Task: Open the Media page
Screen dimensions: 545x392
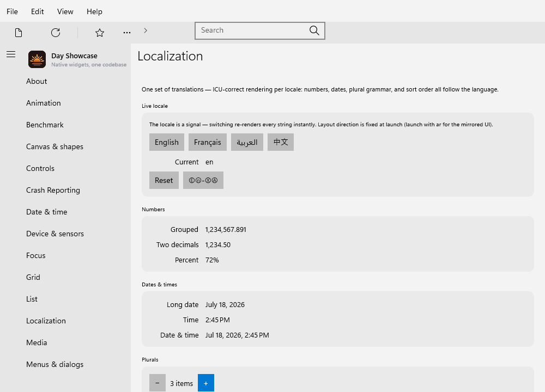Action: click(x=37, y=342)
